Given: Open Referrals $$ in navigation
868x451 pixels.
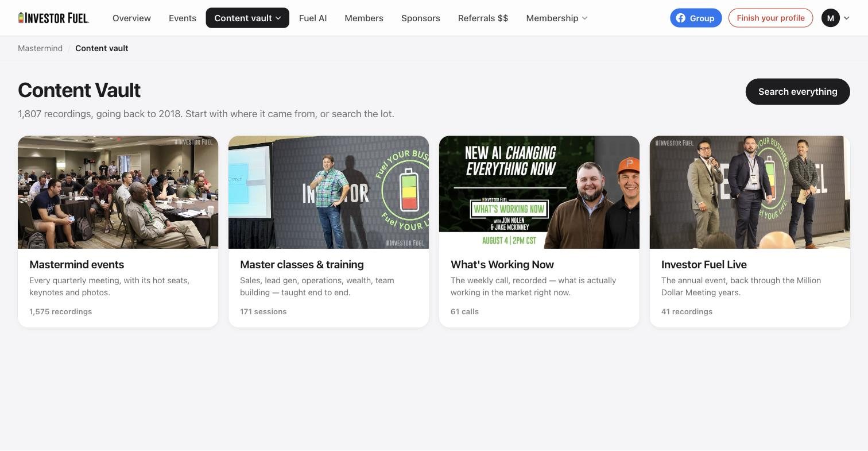Looking at the screenshot, I should tap(483, 18).
